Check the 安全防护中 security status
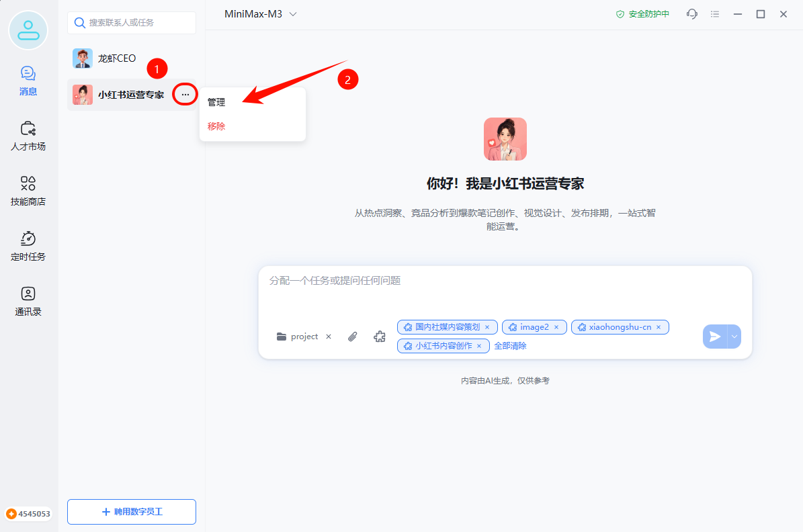The image size is (803, 532). point(642,14)
